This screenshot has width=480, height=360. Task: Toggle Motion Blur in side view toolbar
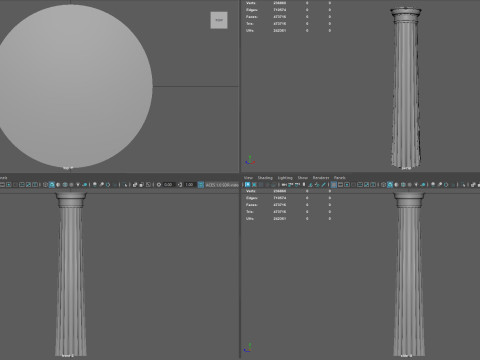pos(439,184)
